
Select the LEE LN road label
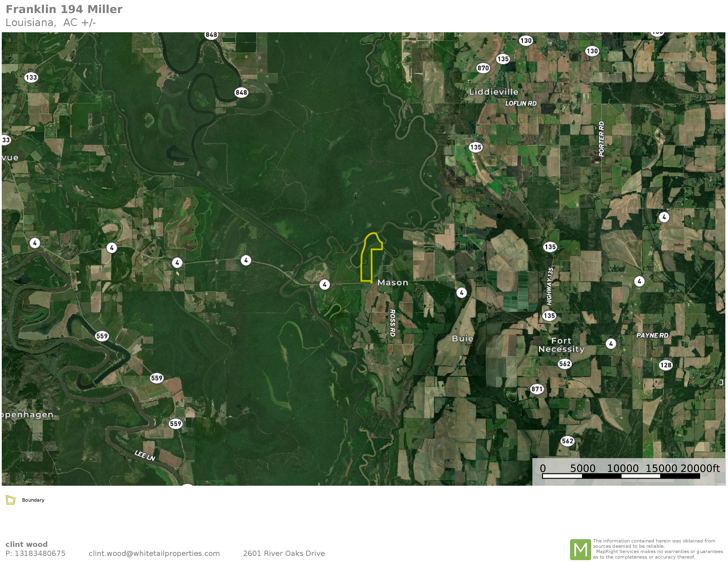click(x=145, y=456)
